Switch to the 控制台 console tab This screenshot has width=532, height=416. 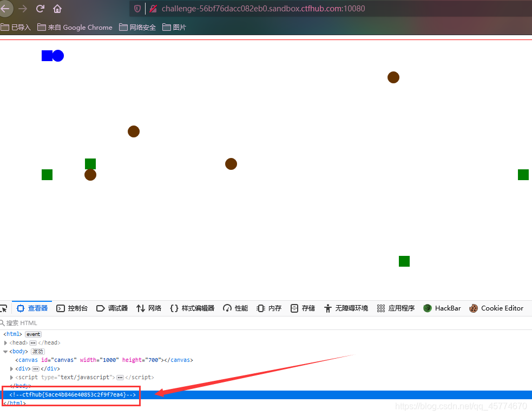pos(72,308)
